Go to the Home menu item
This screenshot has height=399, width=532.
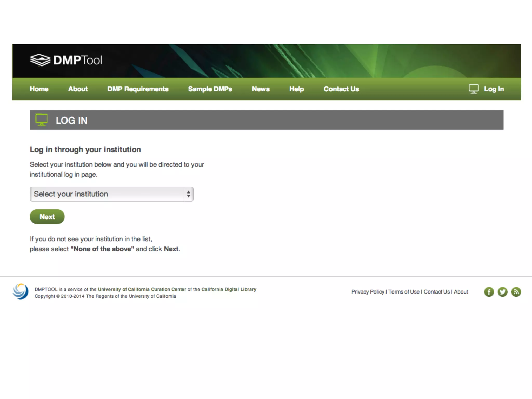coord(39,89)
